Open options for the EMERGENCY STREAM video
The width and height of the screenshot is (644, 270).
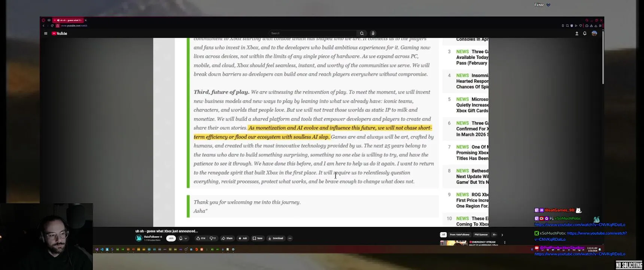click(x=505, y=243)
